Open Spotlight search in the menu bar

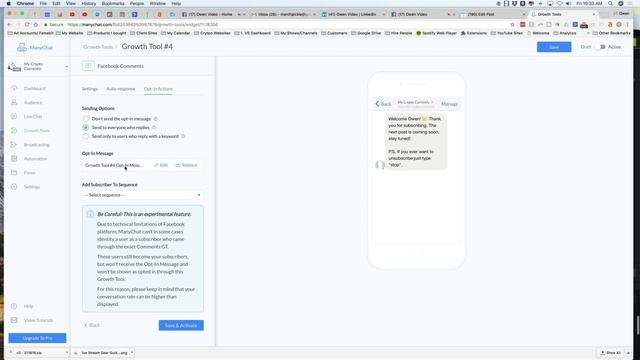(611, 3)
